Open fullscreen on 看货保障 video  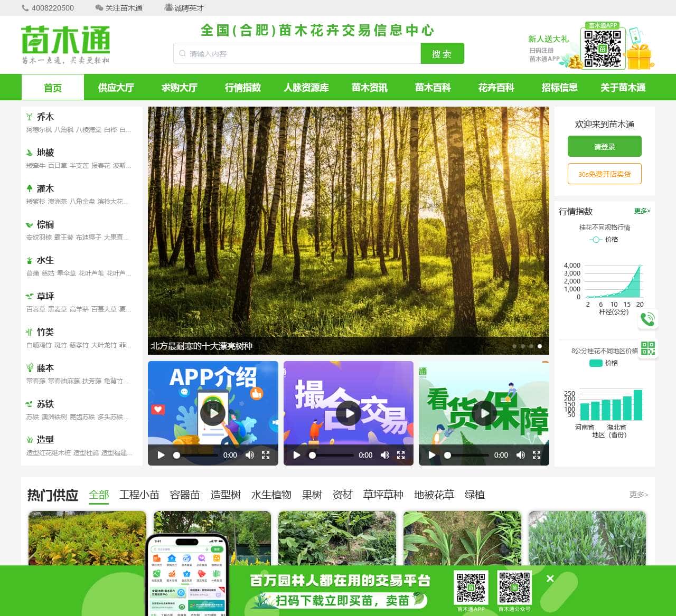[537, 455]
